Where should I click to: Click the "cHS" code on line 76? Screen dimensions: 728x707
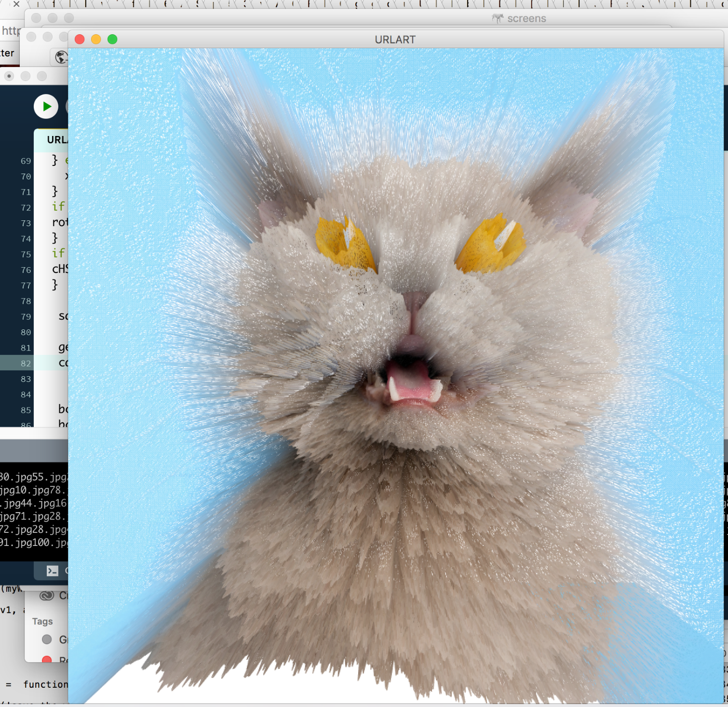60,269
